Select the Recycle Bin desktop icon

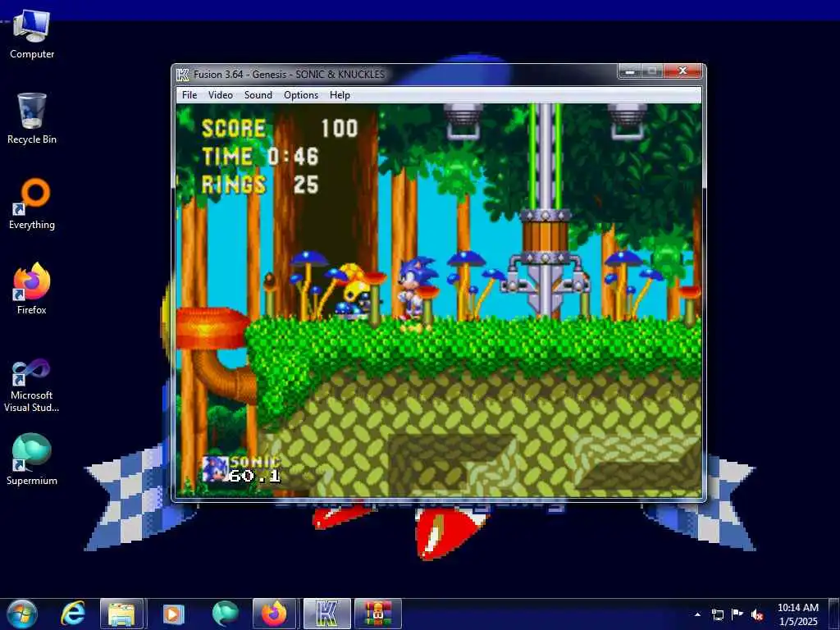click(32, 119)
